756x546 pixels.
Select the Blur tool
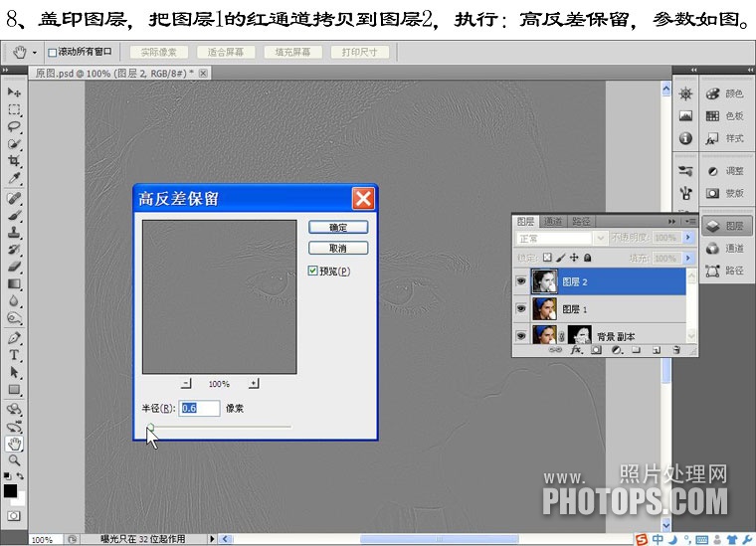14,300
